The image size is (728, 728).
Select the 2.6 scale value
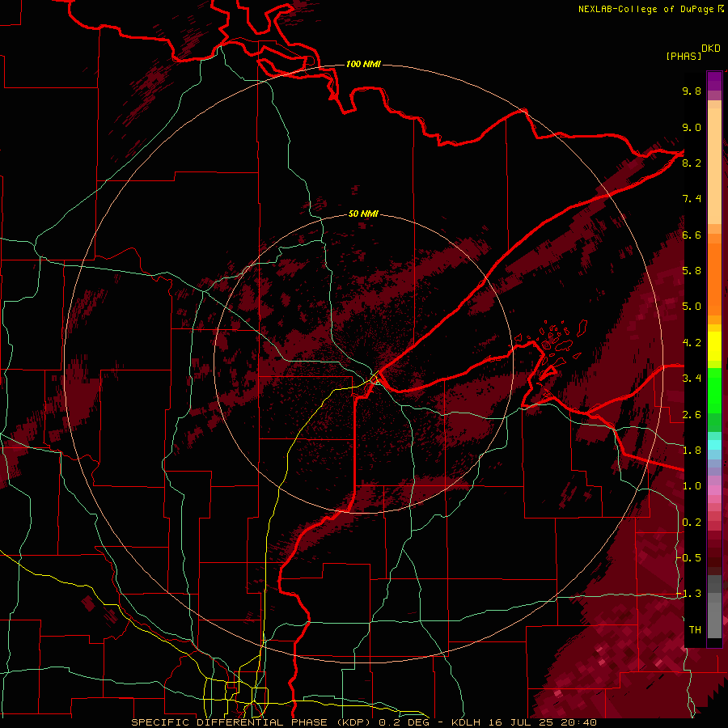pyautogui.click(x=692, y=415)
